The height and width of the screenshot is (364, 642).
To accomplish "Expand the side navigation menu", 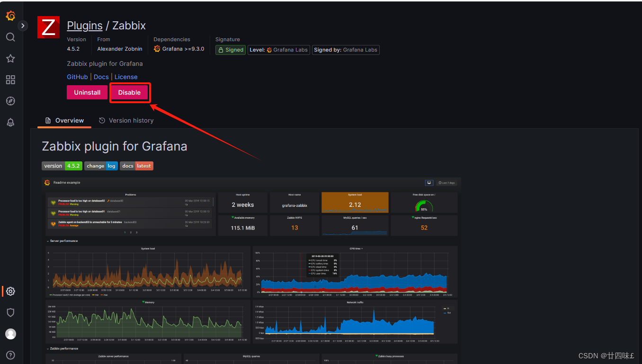I will 23,25.
